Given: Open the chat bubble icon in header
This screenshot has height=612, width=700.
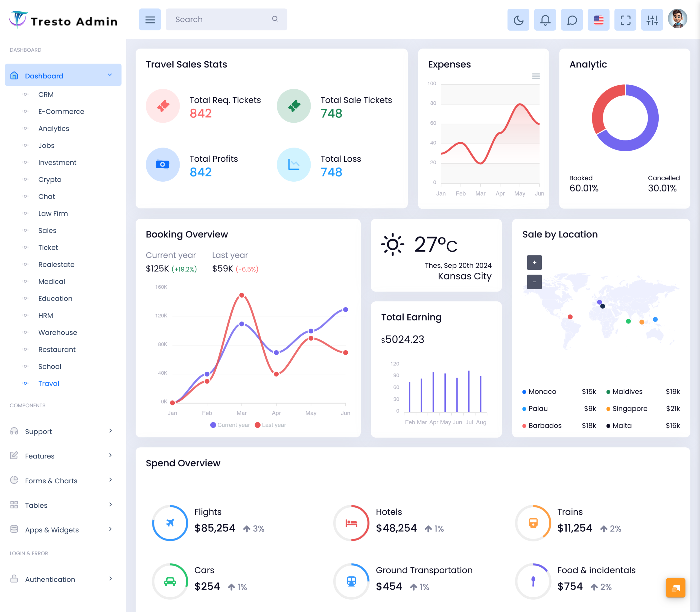Looking at the screenshot, I should (572, 20).
